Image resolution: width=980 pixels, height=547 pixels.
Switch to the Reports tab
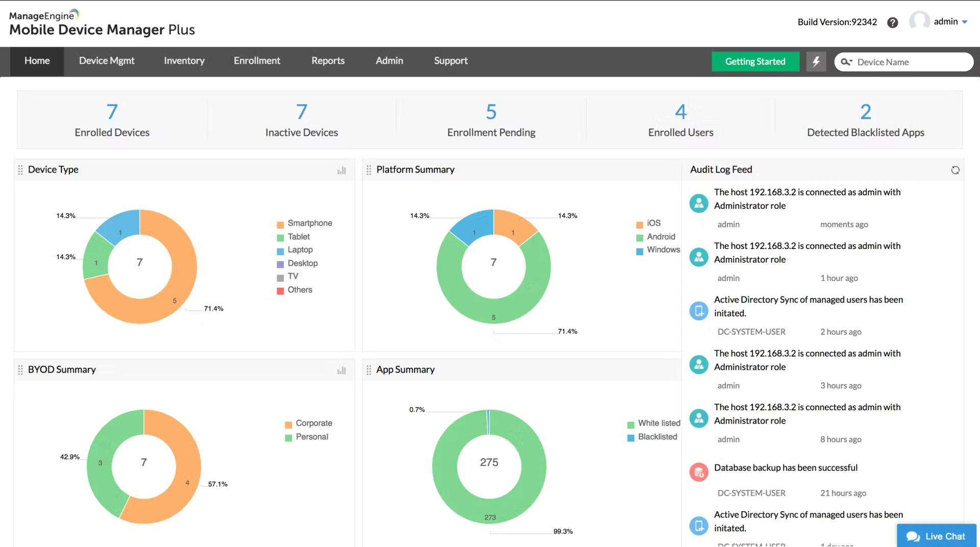[x=328, y=60]
